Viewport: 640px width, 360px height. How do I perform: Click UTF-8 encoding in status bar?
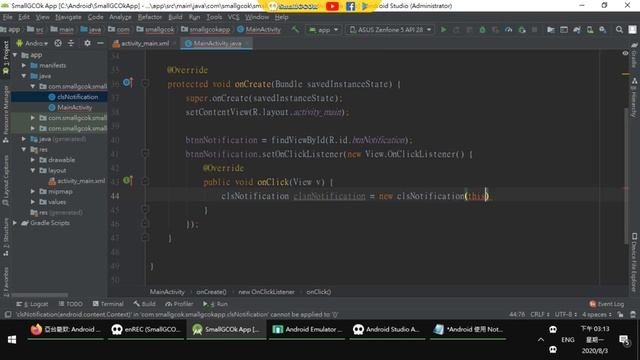(566, 314)
